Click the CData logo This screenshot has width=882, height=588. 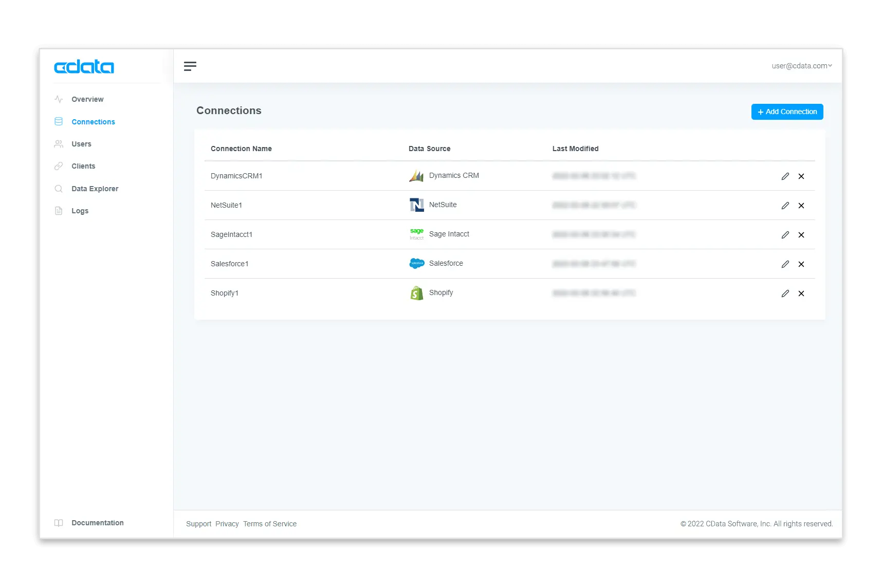point(84,67)
